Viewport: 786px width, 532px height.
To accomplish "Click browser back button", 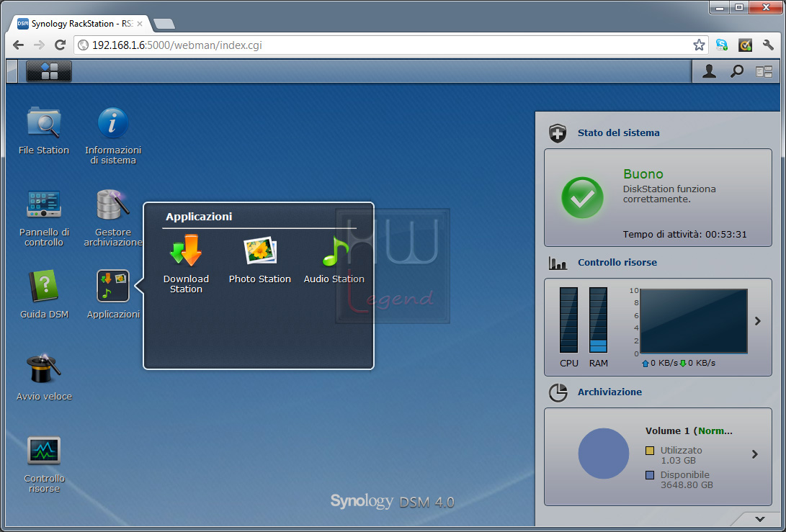I will click(x=19, y=45).
